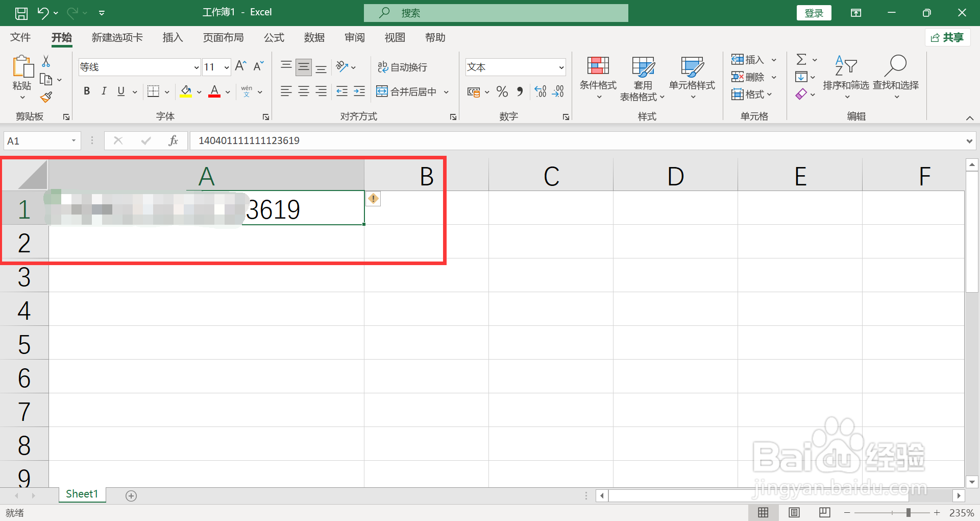Open the font size 11 dropdown
The height and width of the screenshot is (521, 980).
227,67
